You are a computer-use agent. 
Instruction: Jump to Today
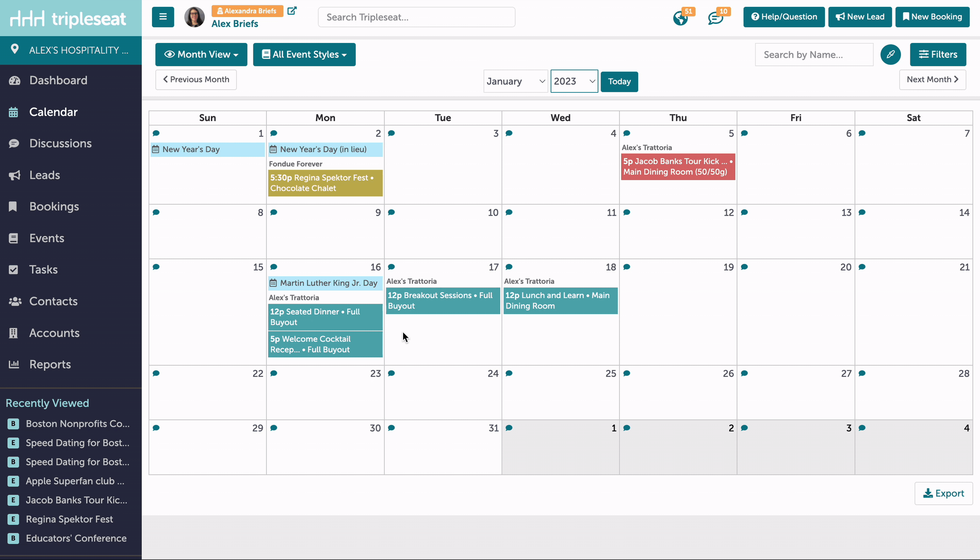pos(619,82)
